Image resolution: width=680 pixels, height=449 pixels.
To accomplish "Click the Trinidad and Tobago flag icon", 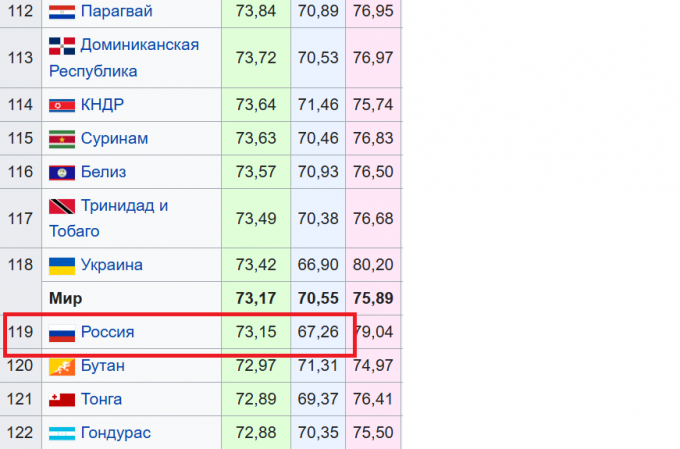I will click(62, 207).
